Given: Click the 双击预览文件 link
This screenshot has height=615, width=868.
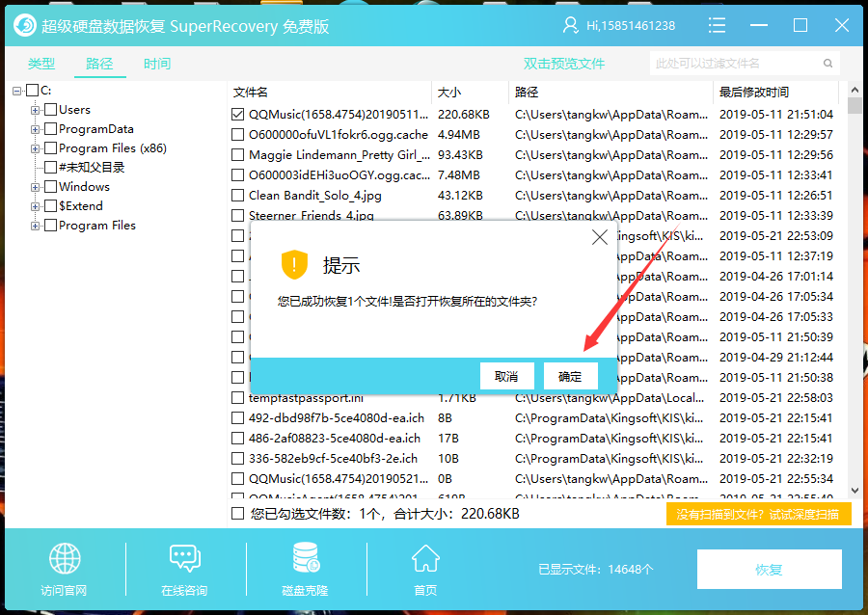Looking at the screenshot, I should (x=564, y=64).
